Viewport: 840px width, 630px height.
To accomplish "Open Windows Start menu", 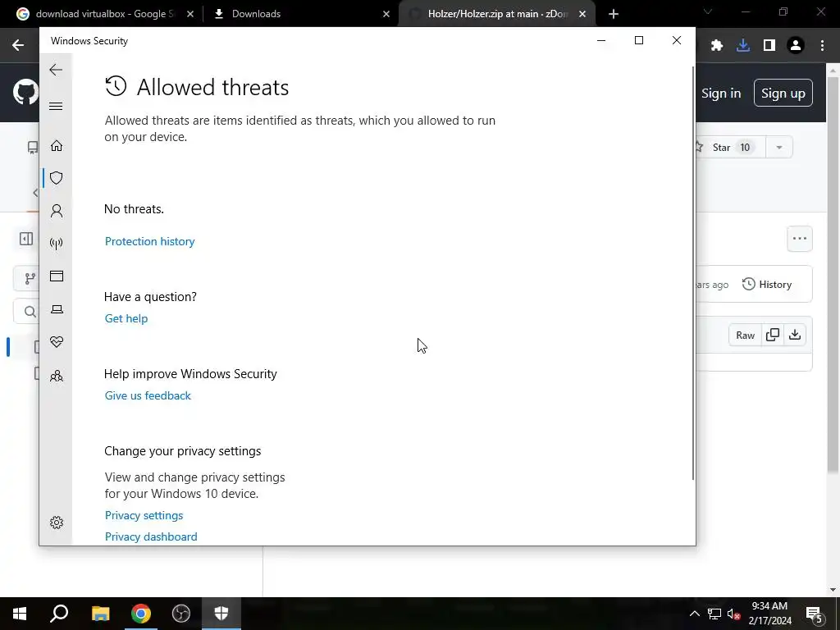I will [x=20, y=614].
